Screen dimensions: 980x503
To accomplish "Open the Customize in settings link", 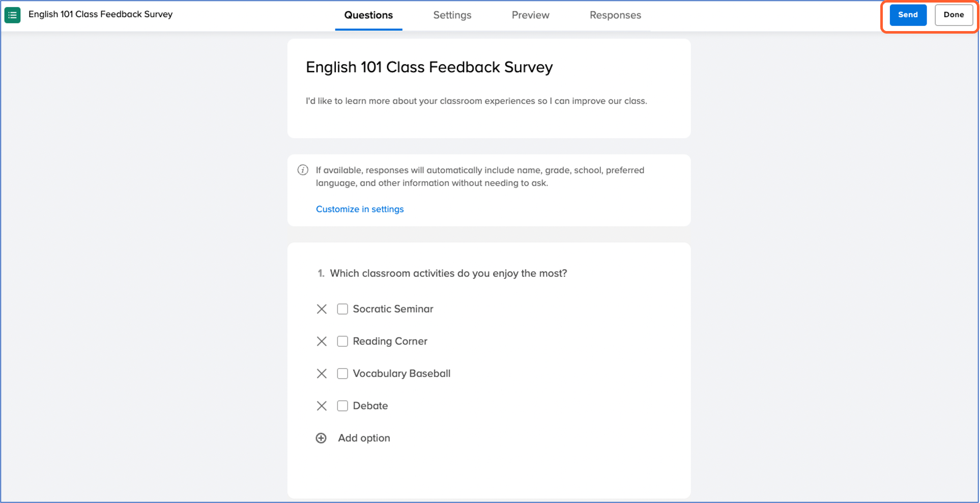I will point(359,209).
